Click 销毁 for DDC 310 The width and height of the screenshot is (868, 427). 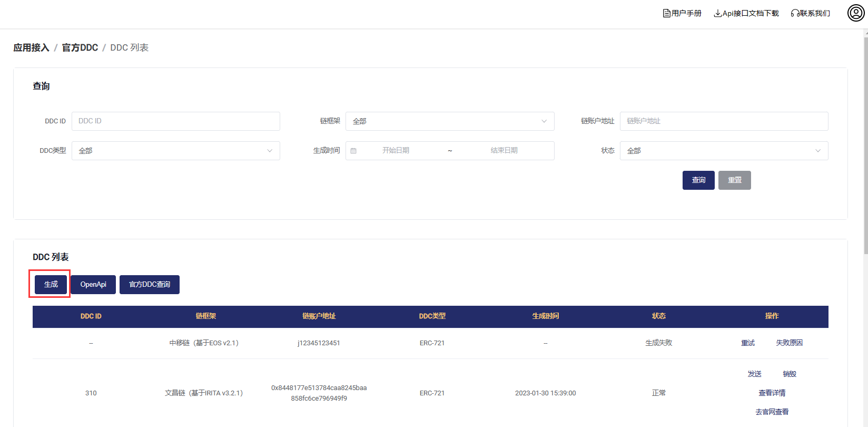click(x=790, y=374)
